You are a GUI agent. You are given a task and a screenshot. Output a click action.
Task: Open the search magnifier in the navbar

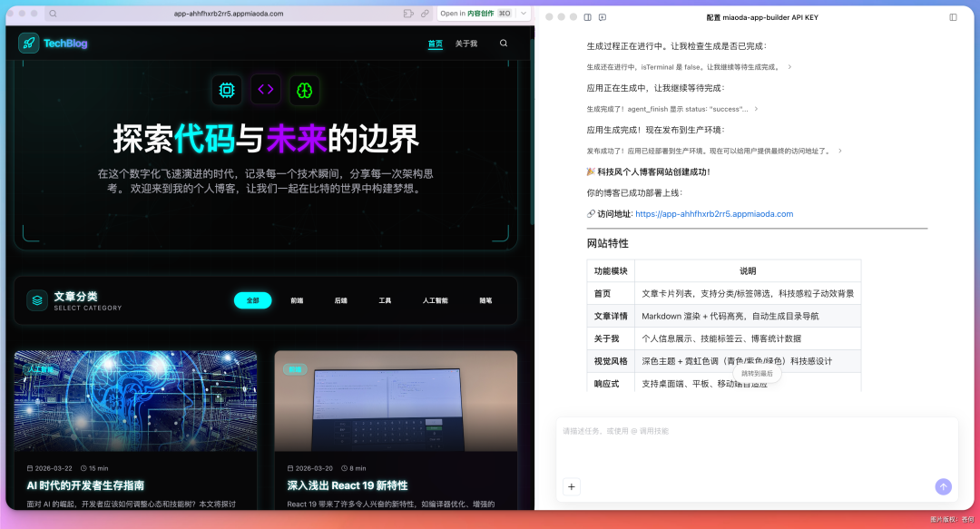(x=504, y=43)
